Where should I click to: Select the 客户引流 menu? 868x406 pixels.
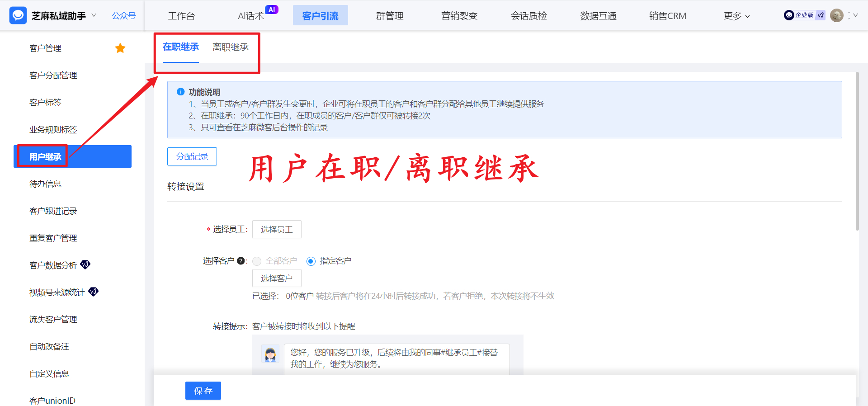pyautogui.click(x=320, y=16)
